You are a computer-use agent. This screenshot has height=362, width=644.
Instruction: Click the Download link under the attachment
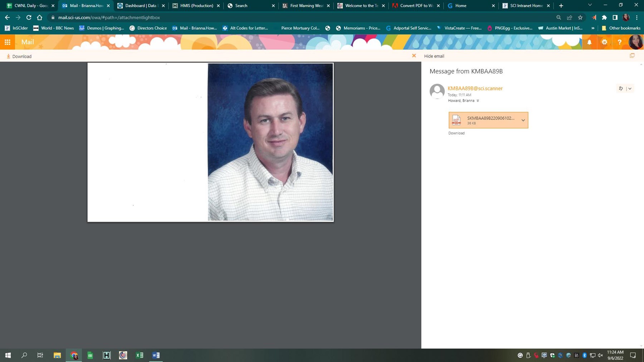point(456,133)
